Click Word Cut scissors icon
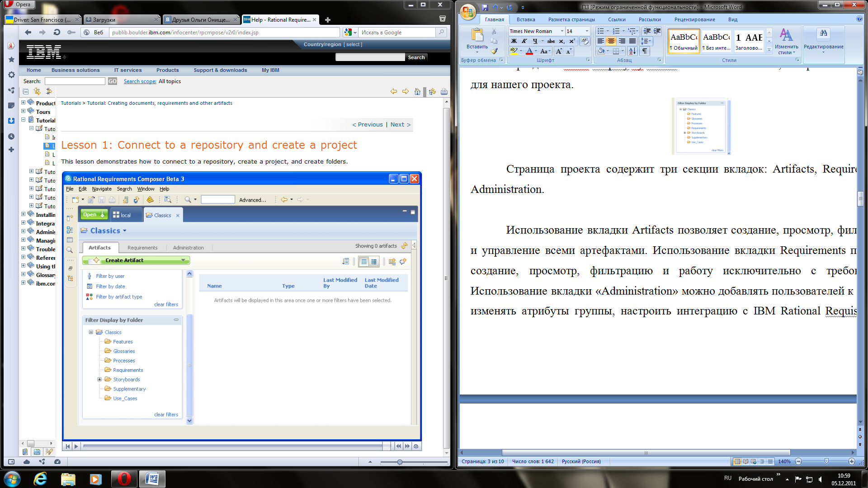This screenshot has height=488, width=868. click(494, 32)
